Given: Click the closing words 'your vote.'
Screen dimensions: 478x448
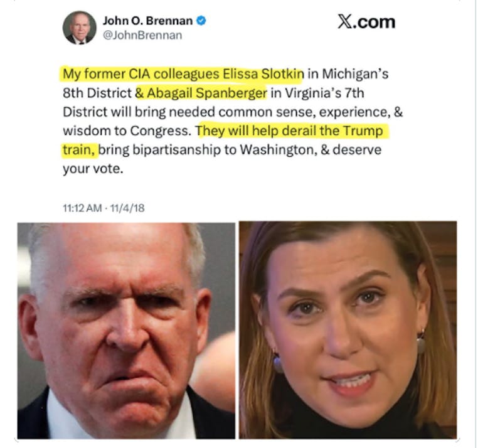Looking at the screenshot, I should (93, 169).
